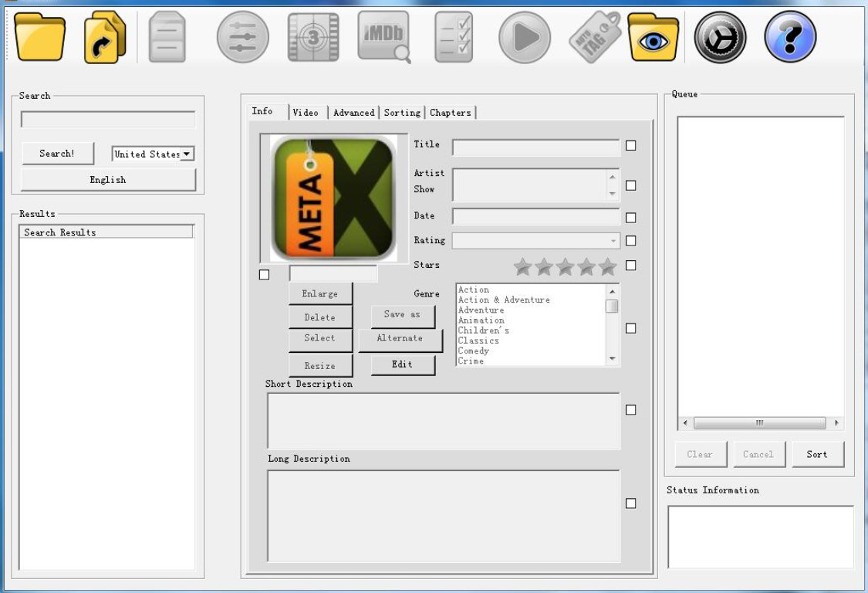Click Genre list scroll down arrow

point(613,358)
